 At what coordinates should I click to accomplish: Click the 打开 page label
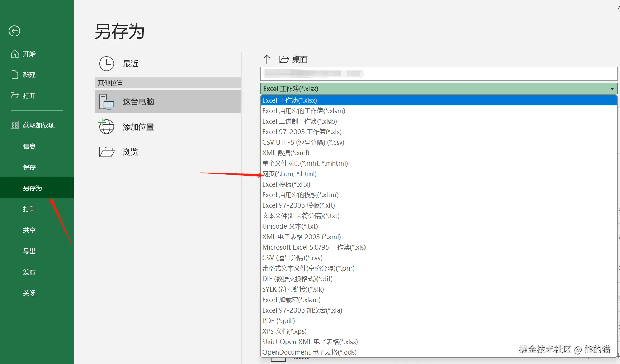pyautogui.click(x=29, y=96)
